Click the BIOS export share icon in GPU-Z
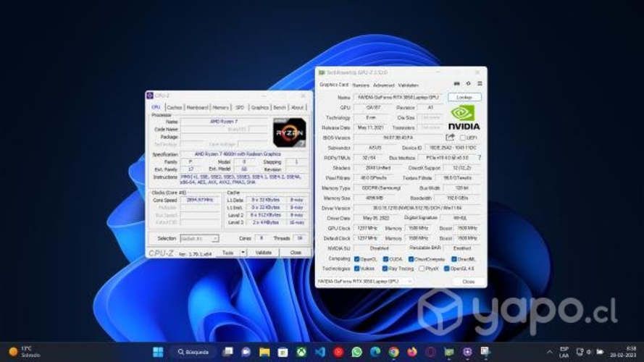 tap(450, 138)
